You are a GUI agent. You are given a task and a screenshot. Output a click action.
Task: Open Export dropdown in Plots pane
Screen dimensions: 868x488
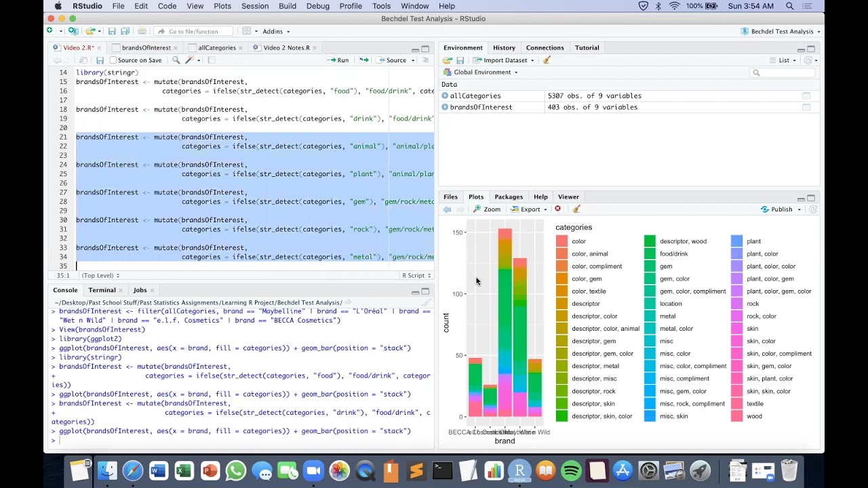click(x=529, y=209)
